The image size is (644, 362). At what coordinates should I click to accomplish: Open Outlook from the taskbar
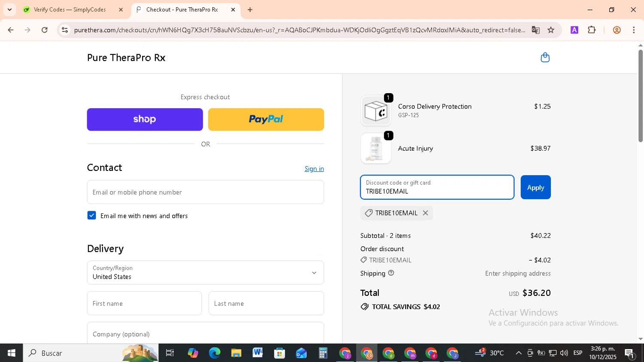click(x=301, y=353)
